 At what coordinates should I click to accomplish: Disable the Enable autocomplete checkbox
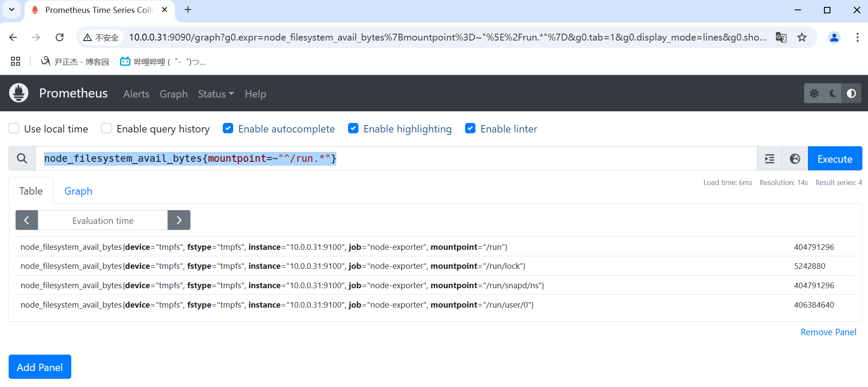(228, 129)
